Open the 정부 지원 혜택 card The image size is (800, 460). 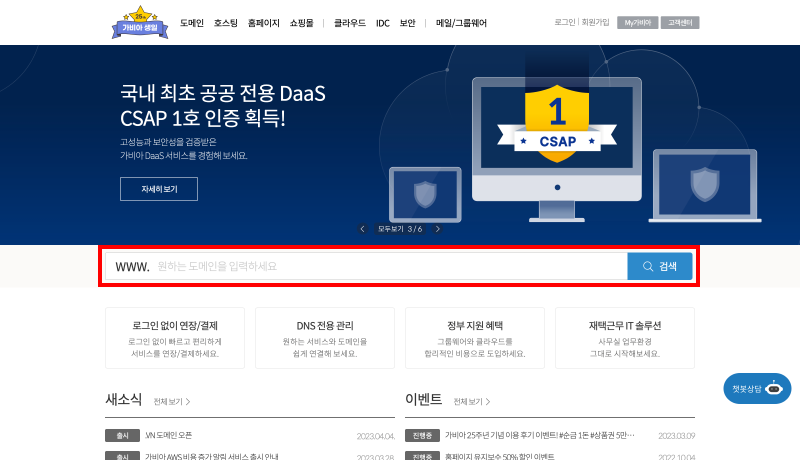[475, 338]
